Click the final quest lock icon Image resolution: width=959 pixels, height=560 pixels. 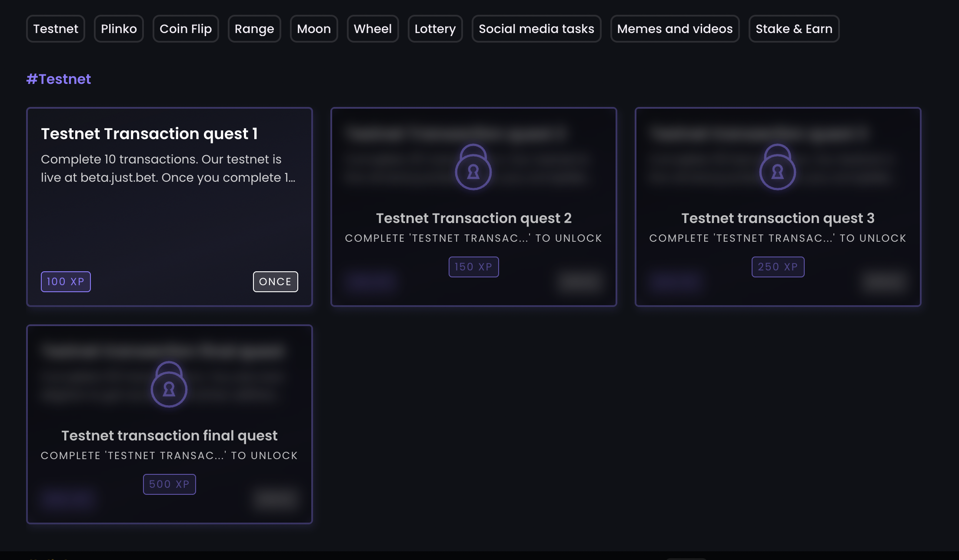[169, 385]
